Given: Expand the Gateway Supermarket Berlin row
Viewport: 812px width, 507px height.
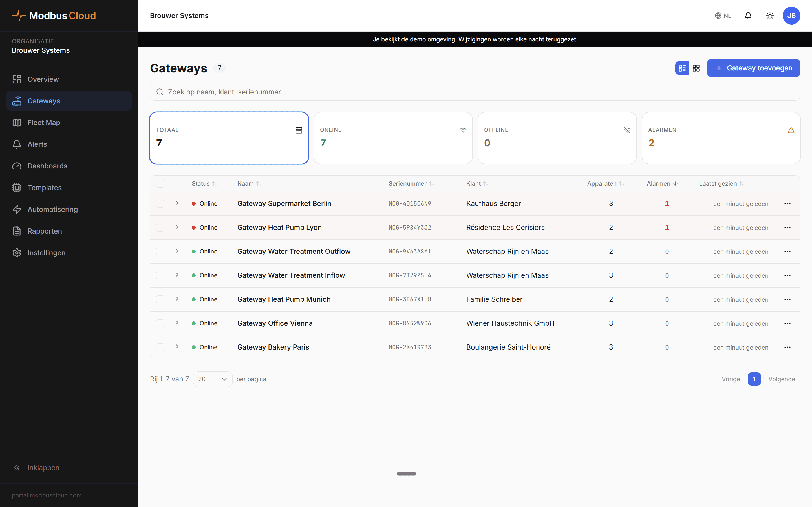Looking at the screenshot, I should pos(177,203).
